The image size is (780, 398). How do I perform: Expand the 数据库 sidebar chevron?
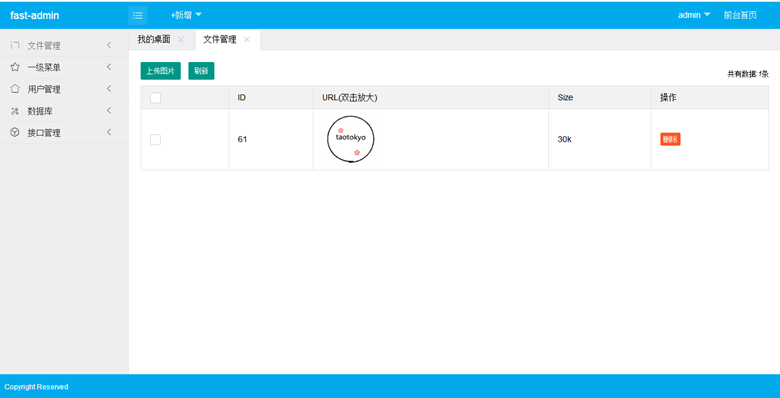(x=109, y=111)
